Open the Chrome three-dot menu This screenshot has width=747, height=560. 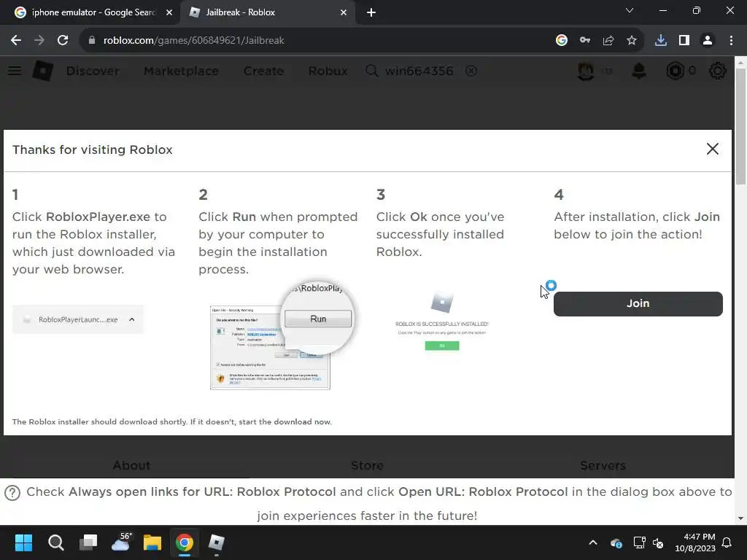731,41
